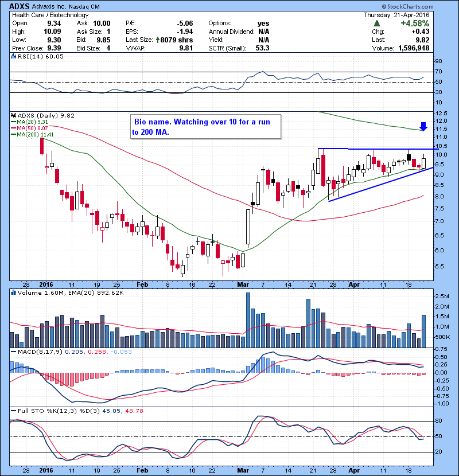Click the Nasdaq CM exchange label
Viewport: 459px width, 476px height.
[84, 6]
